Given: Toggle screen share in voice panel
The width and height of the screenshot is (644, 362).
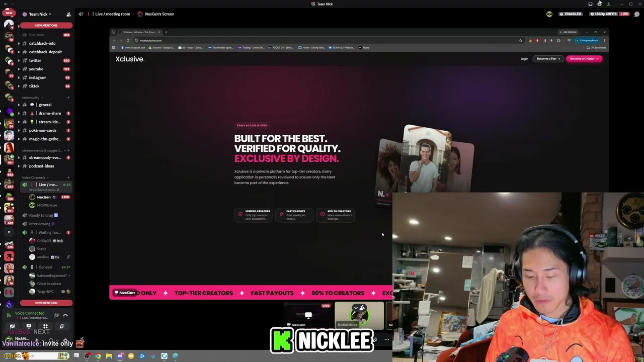Looking at the screenshot, I should (29, 327).
